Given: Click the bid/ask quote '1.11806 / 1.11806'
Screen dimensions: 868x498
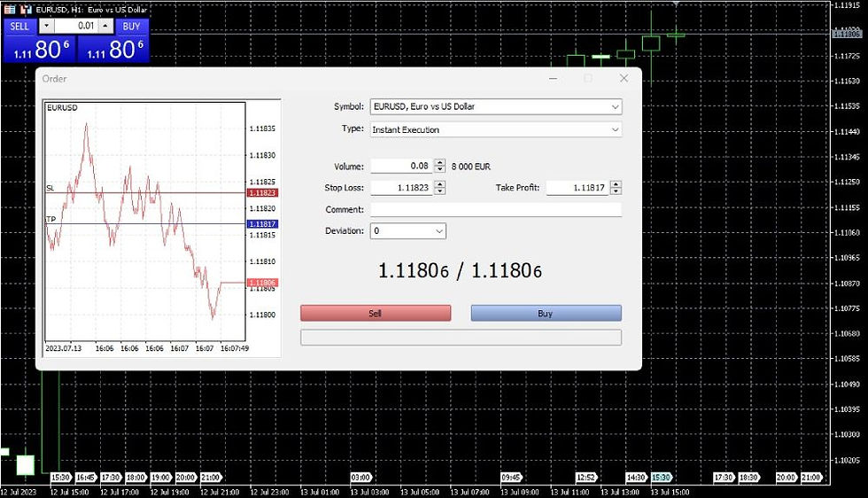Looking at the screenshot, I should point(460,270).
